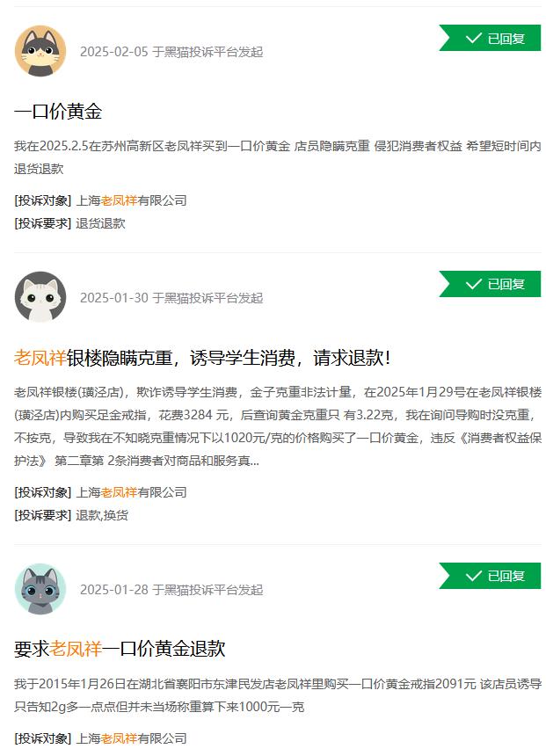Open the complaint titled 一口价黄金
Viewport: 546px width, 756px height.
pos(58,112)
